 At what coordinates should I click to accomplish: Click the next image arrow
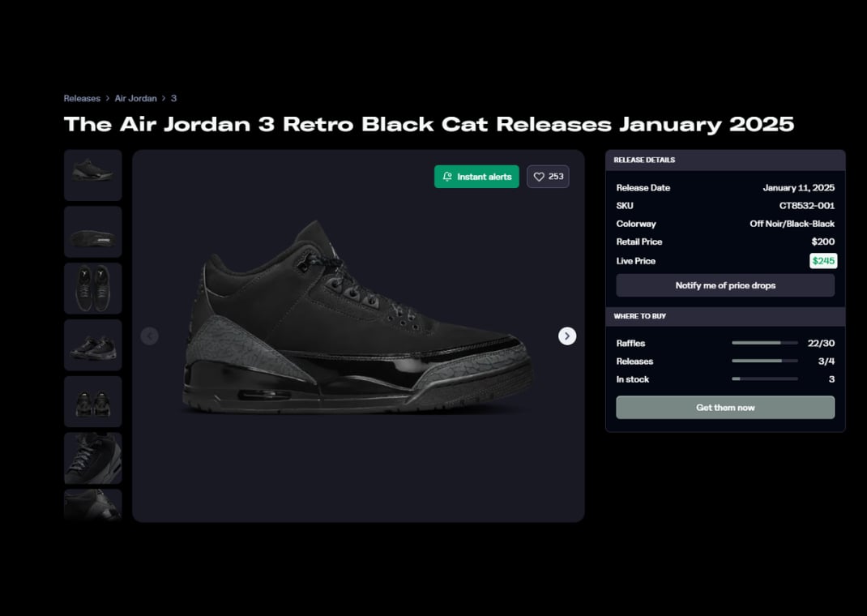tap(566, 336)
